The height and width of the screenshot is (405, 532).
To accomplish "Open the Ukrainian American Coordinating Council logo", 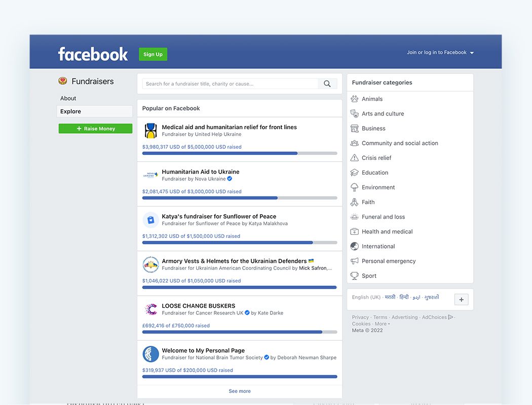I will 150,265.
